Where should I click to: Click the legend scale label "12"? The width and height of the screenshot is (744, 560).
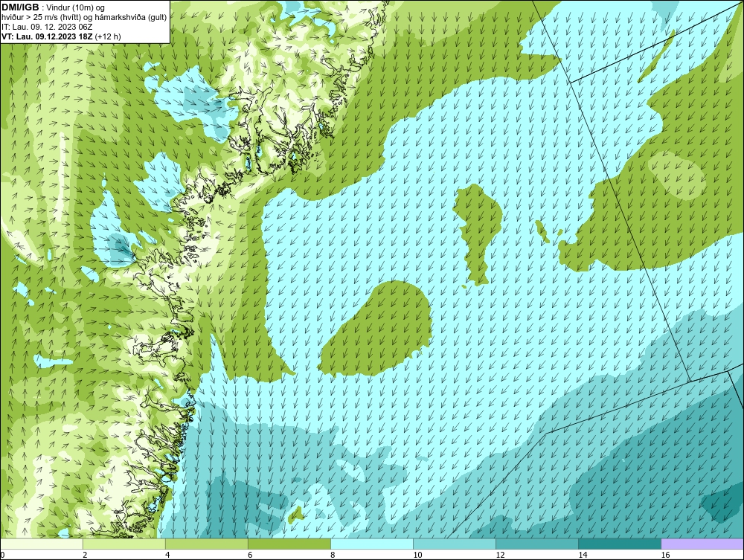(500, 555)
